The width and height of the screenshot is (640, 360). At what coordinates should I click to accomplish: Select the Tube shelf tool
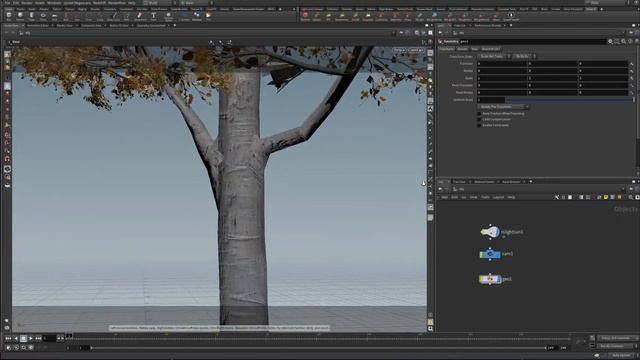point(31,16)
